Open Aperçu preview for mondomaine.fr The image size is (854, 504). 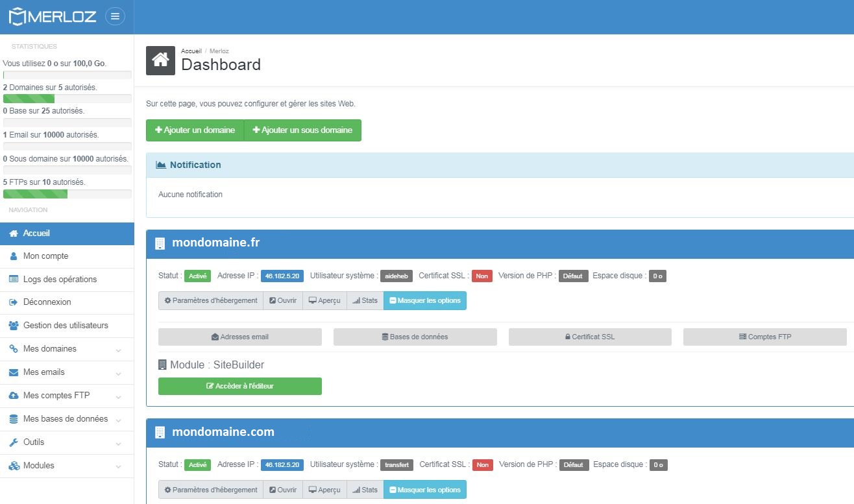click(324, 300)
